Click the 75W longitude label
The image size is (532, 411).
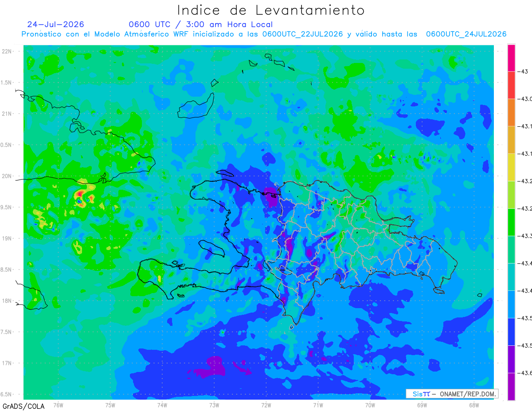click(110, 405)
